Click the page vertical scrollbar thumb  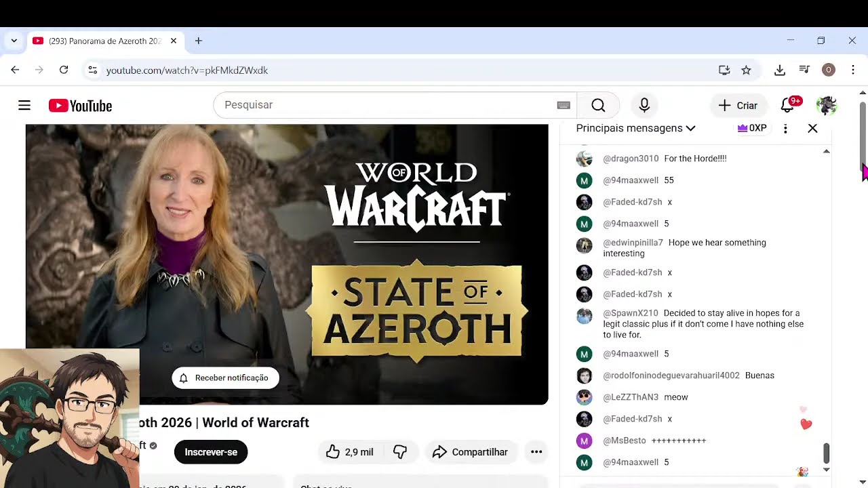point(863,136)
